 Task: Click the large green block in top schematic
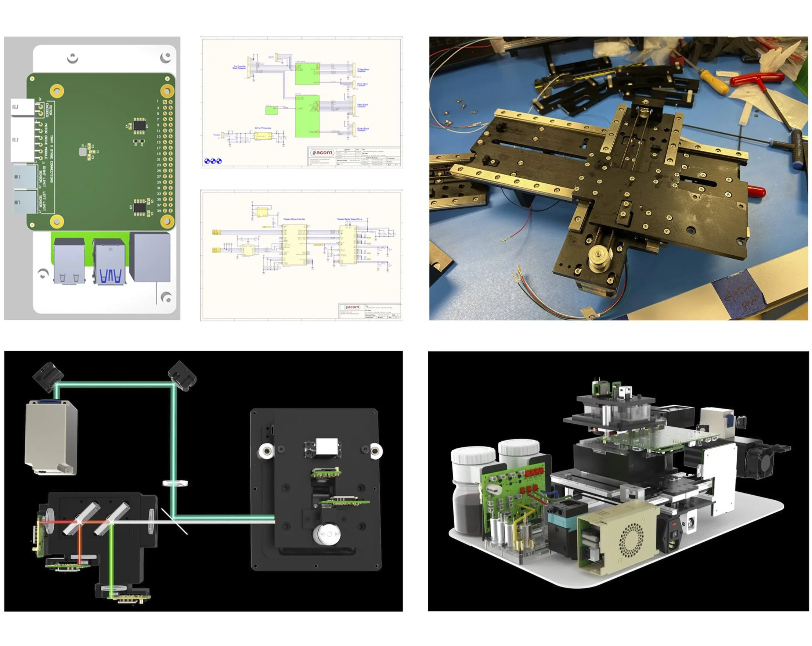point(307,116)
